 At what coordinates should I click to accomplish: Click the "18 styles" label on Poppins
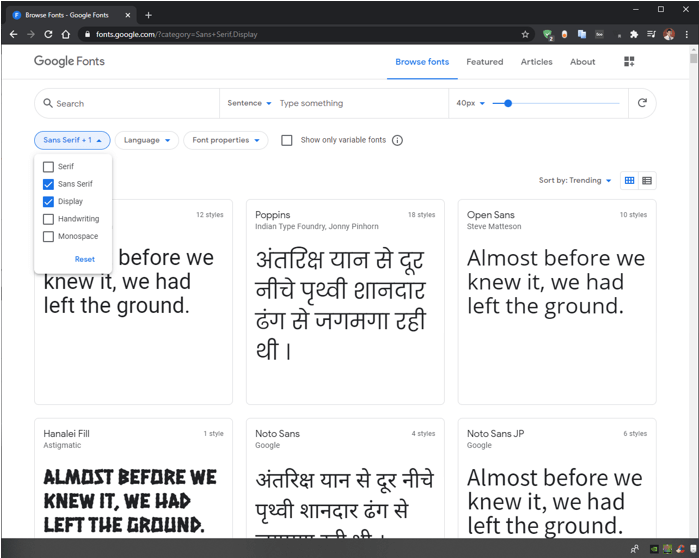421,214
